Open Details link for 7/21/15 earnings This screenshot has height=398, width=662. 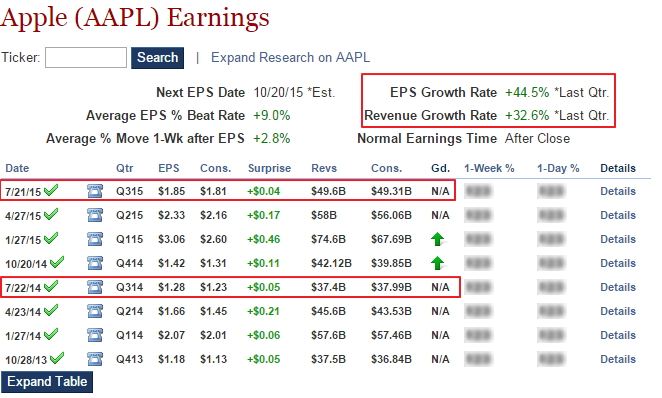click(x=618, y=191)
